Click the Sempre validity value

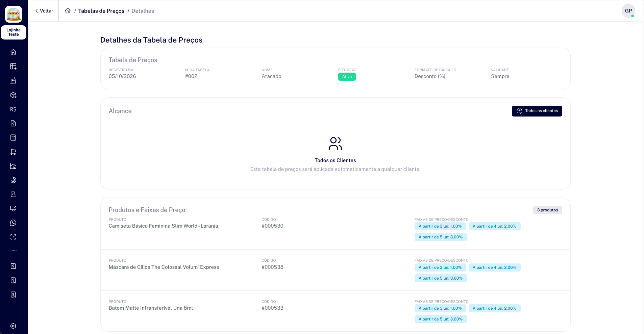pos(500,76)
